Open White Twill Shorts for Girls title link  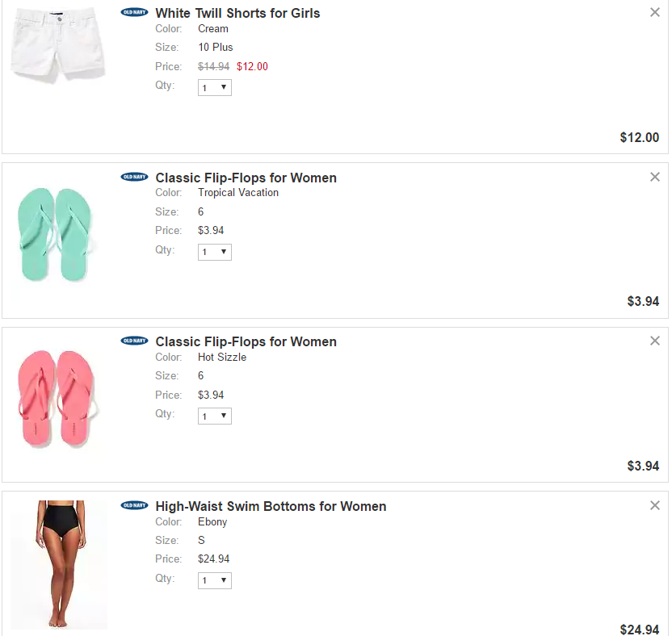237,13
